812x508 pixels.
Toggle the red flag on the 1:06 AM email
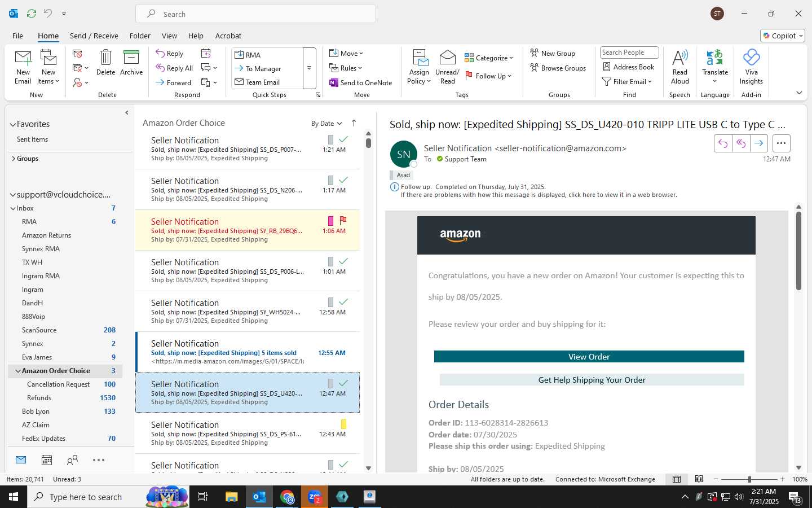(x=343, y=220)
